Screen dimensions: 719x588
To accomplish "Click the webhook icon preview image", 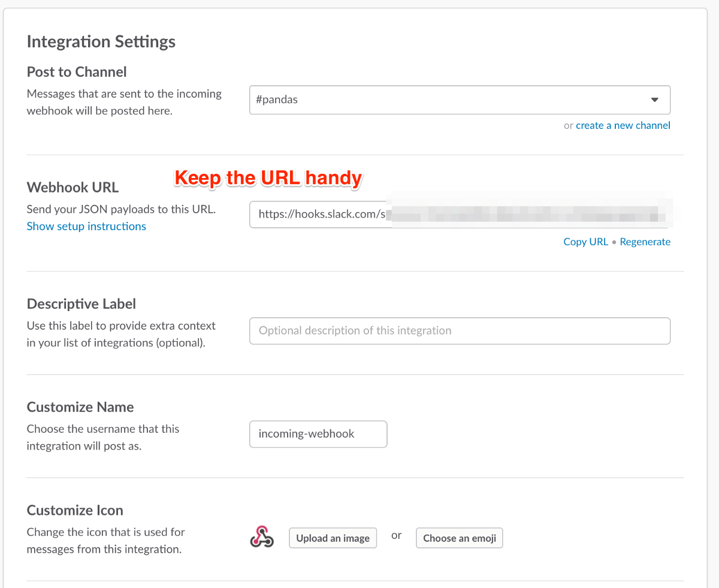I will click(x=262, y=537).
